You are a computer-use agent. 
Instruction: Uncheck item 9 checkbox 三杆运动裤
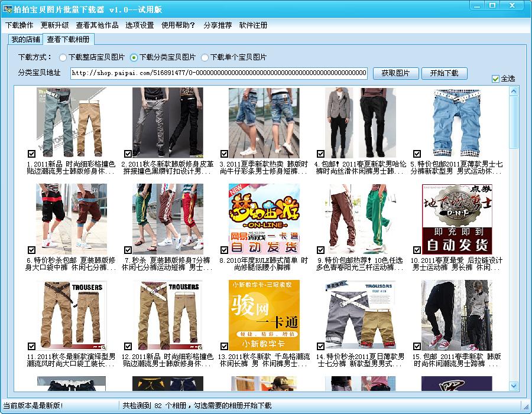click(x=320, y=250)
